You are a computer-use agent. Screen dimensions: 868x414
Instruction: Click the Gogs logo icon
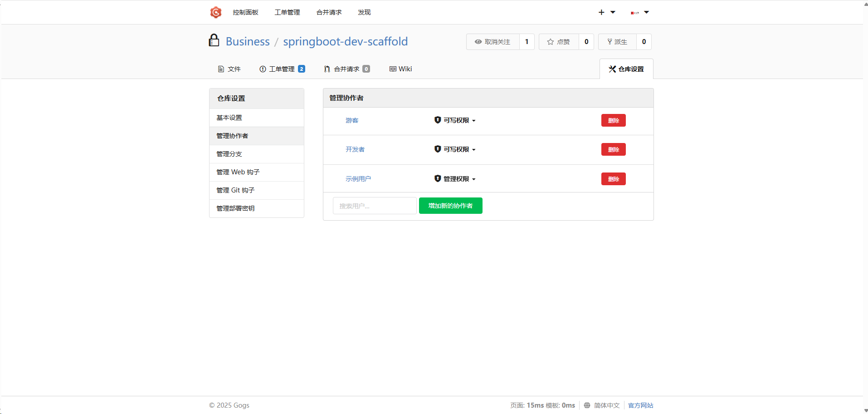pos(216,12)
